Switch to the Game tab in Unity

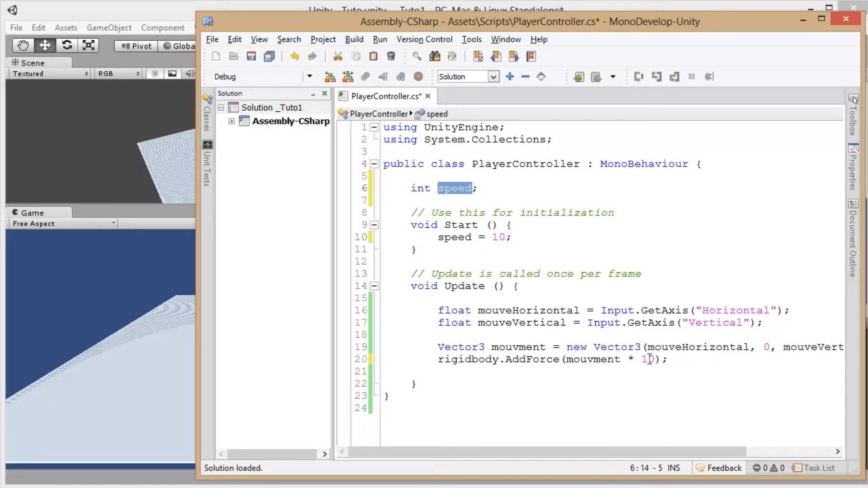click(x=31, y=212)
